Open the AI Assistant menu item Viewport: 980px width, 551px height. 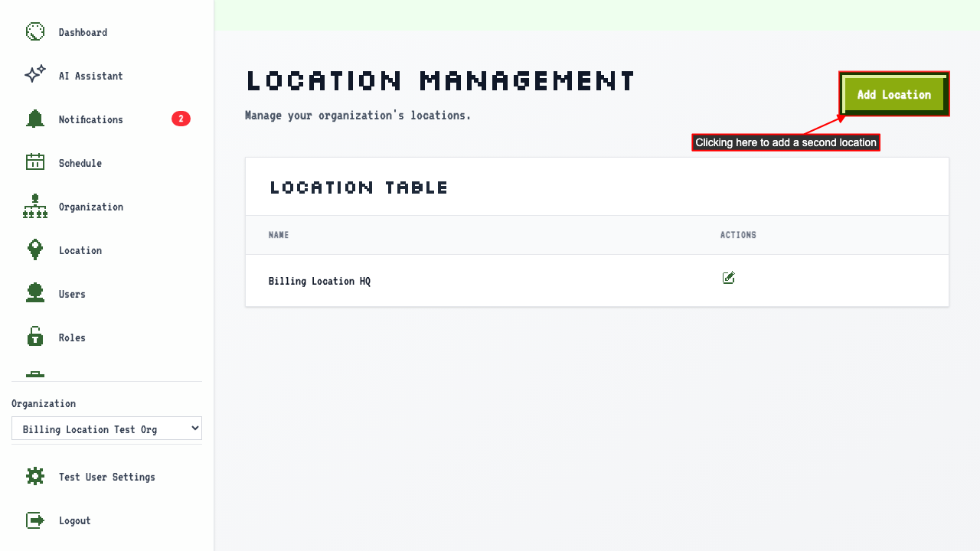107,76
